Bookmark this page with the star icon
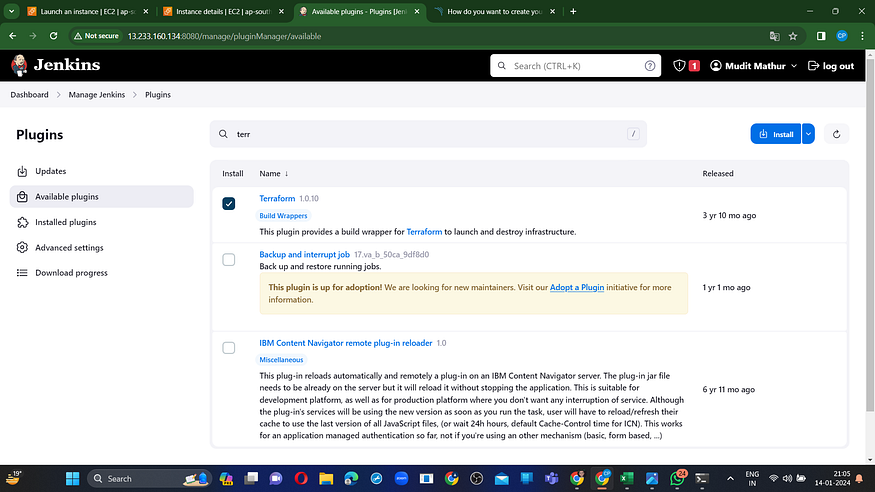Image resolution: width=875 pixels, height=492 pixels. (x=793, y=36)
